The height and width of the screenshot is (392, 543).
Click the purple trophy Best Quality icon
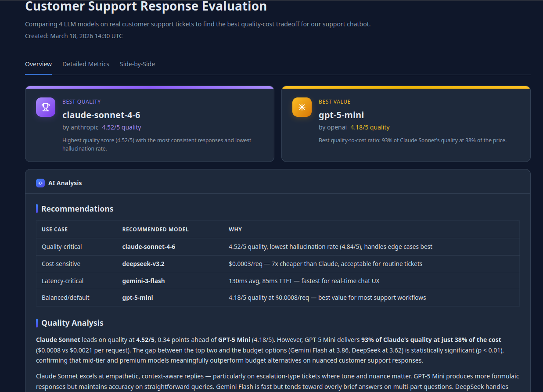46,107
